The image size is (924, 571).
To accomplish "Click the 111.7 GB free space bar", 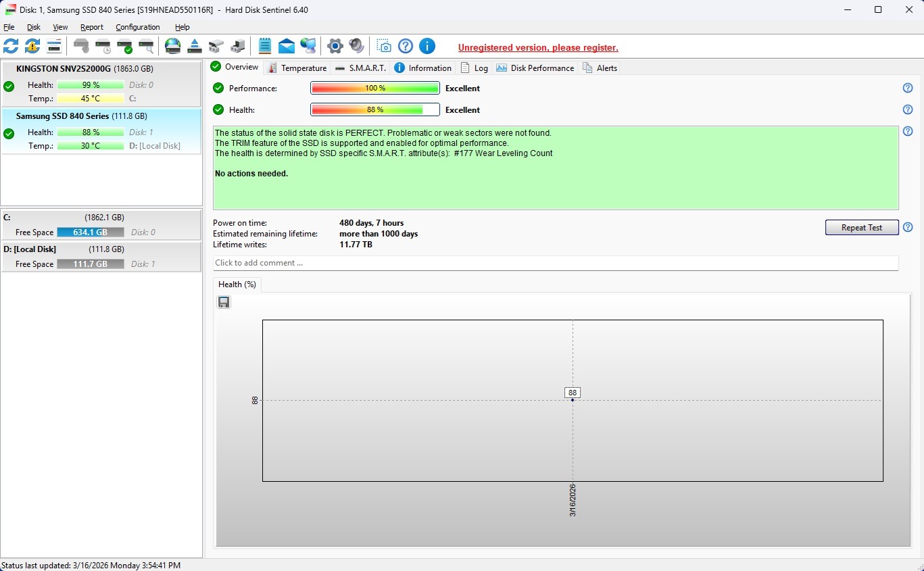I will (91, 264).
